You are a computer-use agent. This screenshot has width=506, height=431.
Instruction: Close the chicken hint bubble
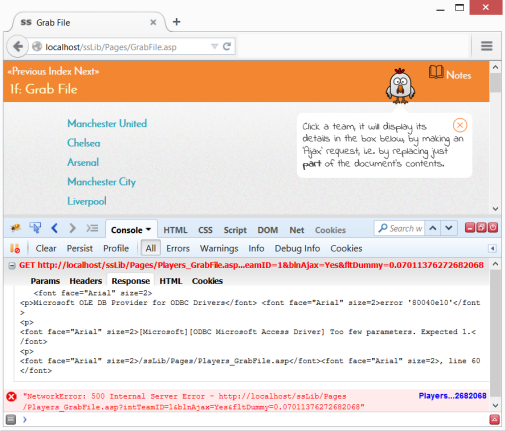pos(460,125)
